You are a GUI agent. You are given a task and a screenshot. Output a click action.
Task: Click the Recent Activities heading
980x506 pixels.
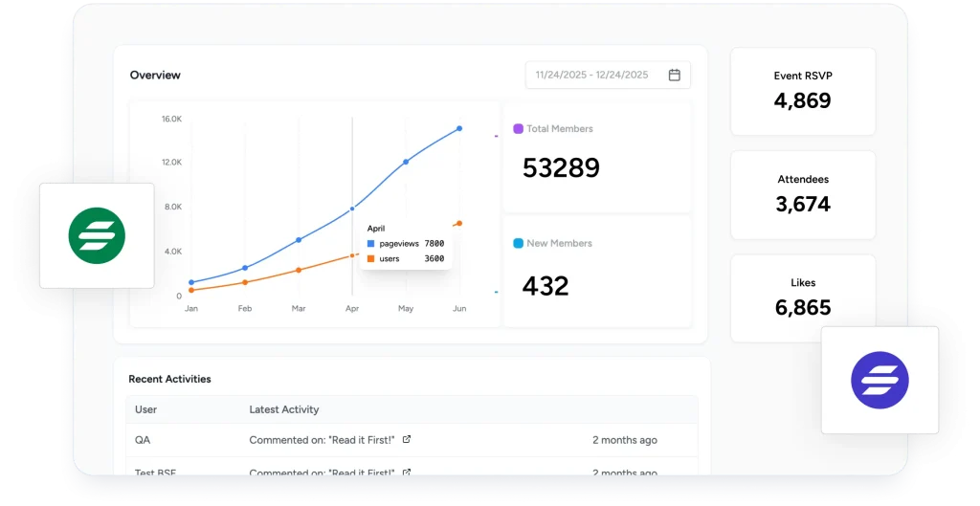(x=169, y=379)
